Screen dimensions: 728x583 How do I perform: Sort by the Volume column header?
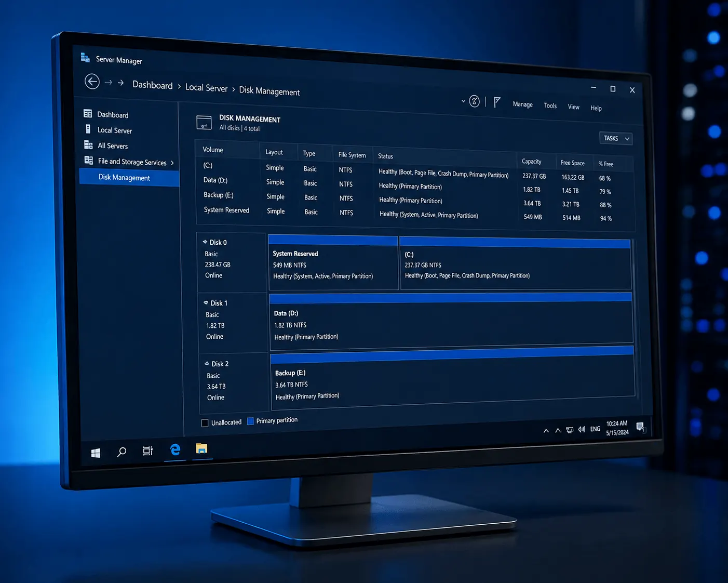213,150
